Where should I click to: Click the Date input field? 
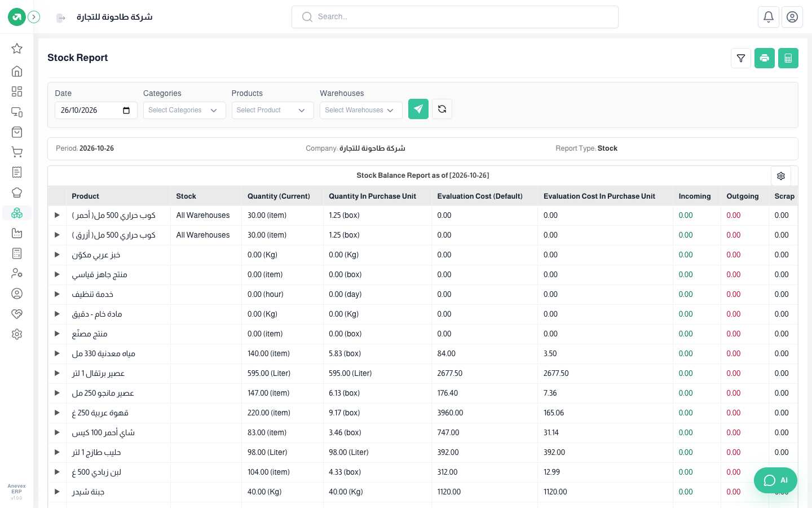[96, 110]
